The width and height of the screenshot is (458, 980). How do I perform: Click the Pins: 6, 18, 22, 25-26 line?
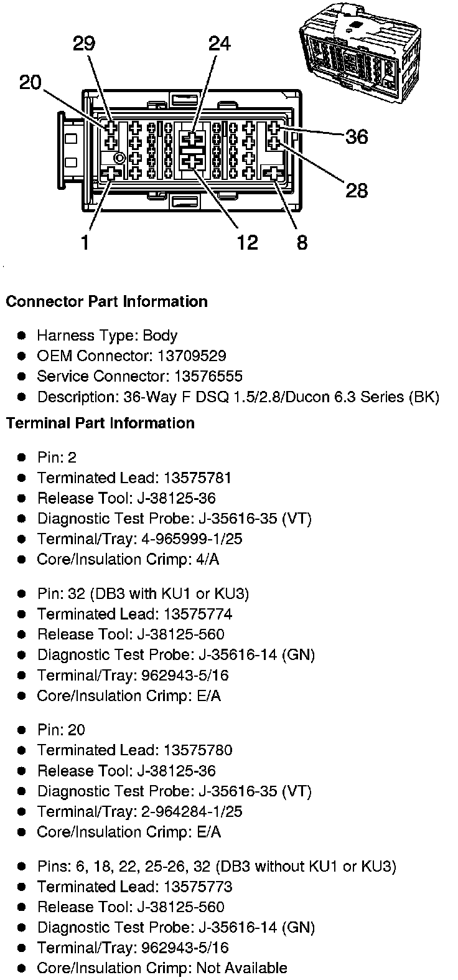[217, 867]
